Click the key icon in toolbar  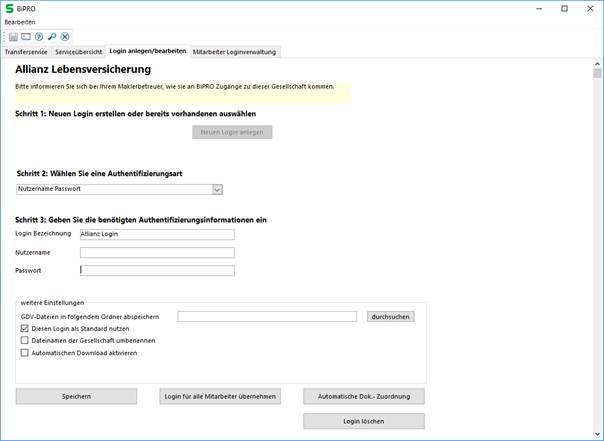point(52,37)
